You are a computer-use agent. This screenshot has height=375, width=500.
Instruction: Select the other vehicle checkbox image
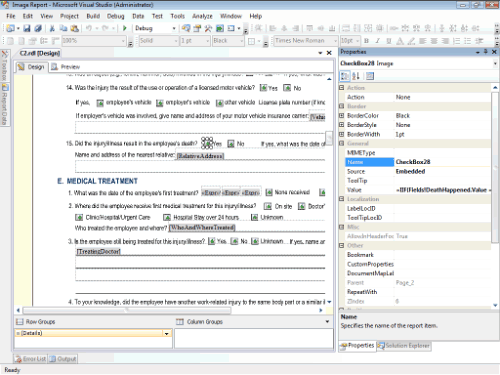(219, 103)
